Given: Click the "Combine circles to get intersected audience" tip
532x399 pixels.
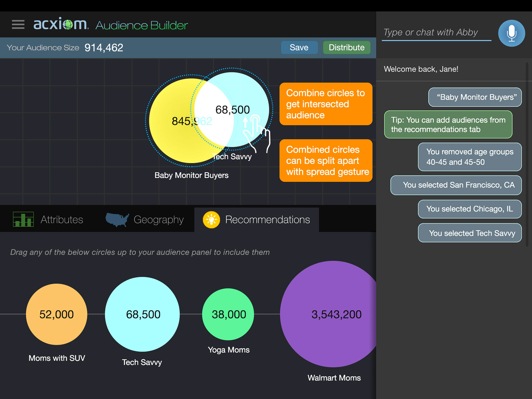Looking at the screenshot, I should pos(326,104).
